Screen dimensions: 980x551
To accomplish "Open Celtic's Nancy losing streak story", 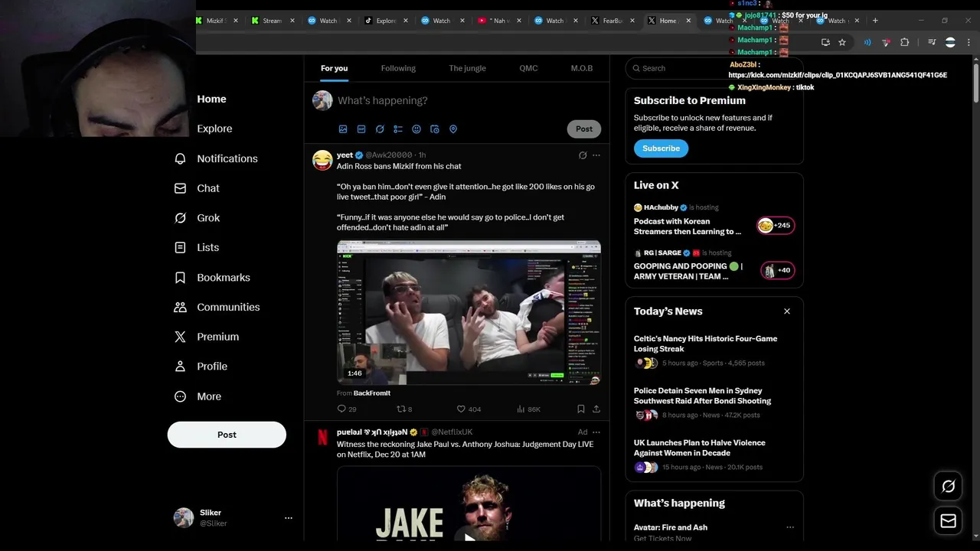I will [x=714, y=350].
